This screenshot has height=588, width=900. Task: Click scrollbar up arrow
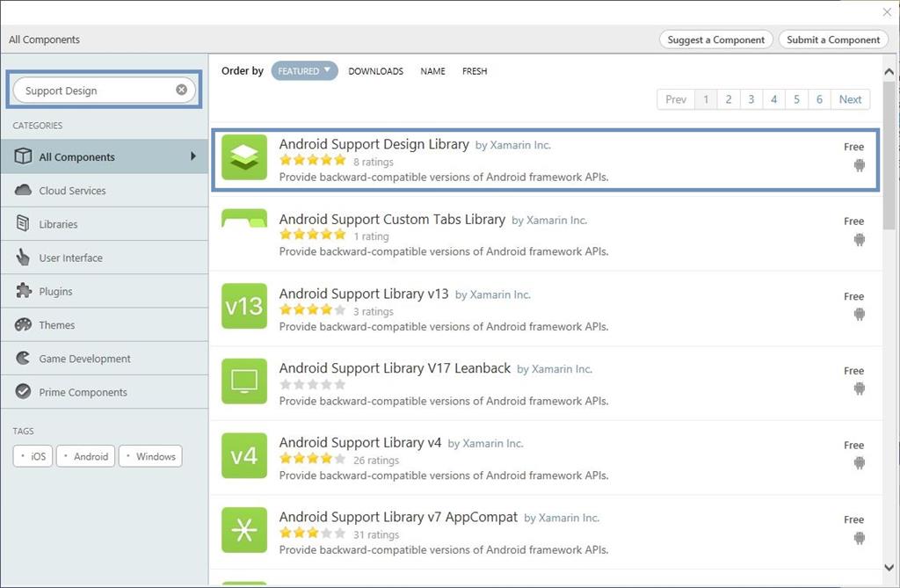click(889, 72)
